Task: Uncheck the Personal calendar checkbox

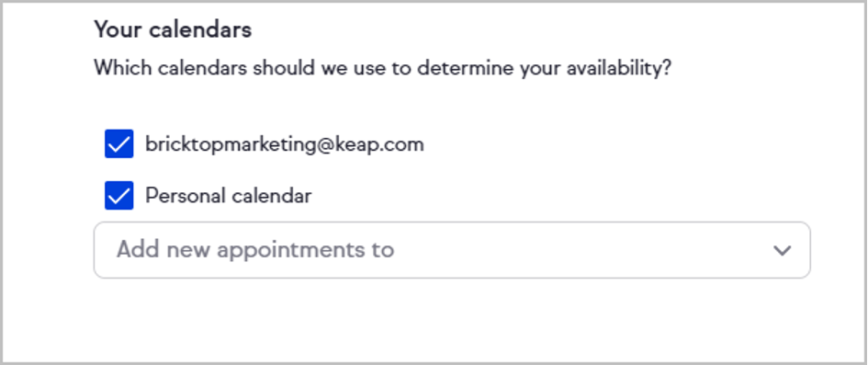Action: (119, 196)
